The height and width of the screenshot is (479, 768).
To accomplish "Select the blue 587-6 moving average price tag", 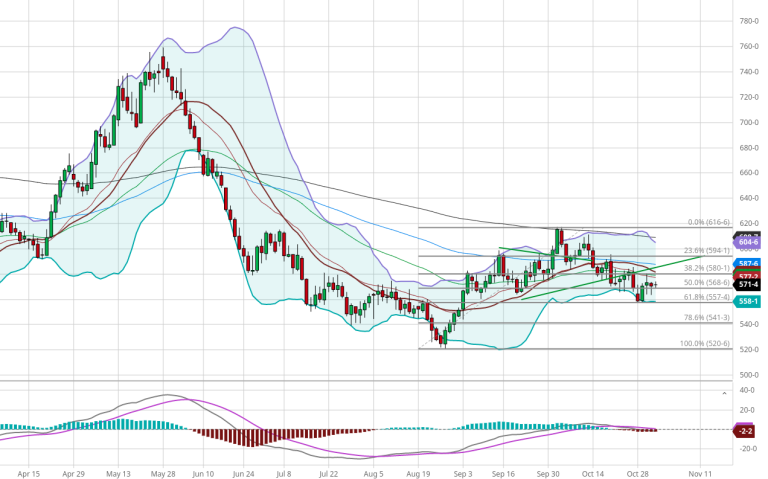I will click(x=749, y=263).
